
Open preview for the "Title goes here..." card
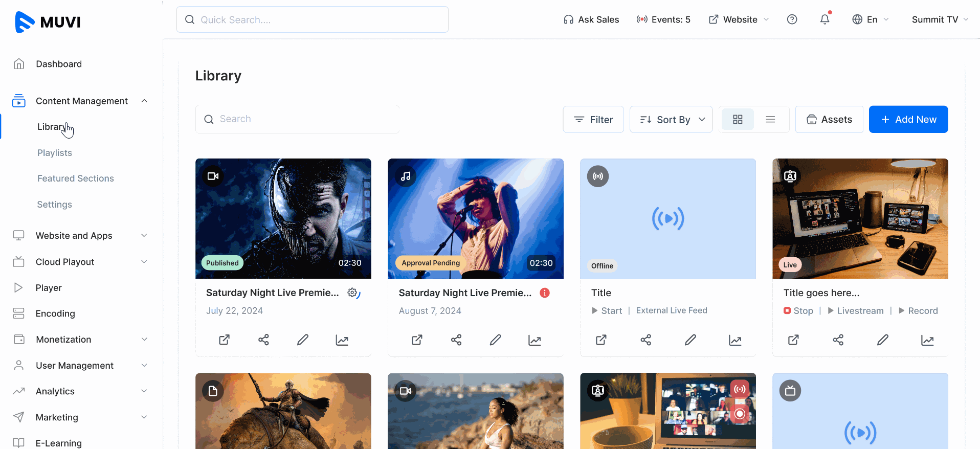click(793, 340)
